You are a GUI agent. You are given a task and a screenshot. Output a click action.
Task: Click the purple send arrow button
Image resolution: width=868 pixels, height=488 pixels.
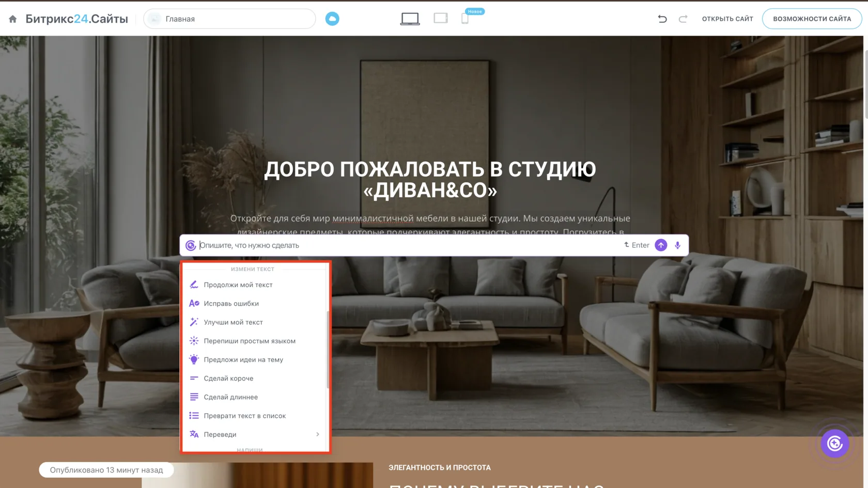tap(661, 245)
